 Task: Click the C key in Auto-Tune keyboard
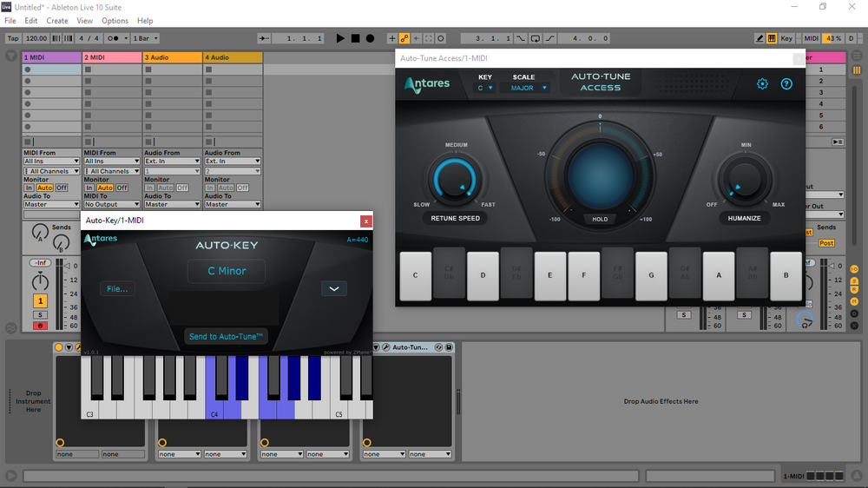(x=415, y=276)
